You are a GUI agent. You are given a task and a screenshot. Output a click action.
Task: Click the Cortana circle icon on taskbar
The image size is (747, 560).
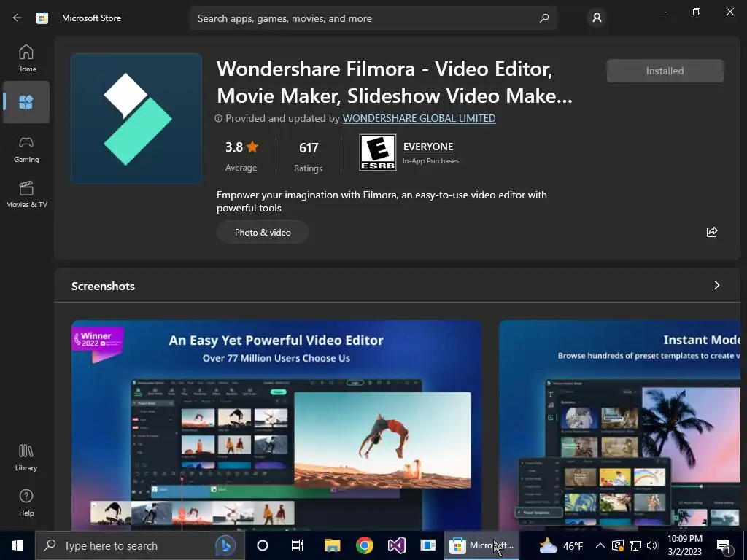(x=263, y=545)
